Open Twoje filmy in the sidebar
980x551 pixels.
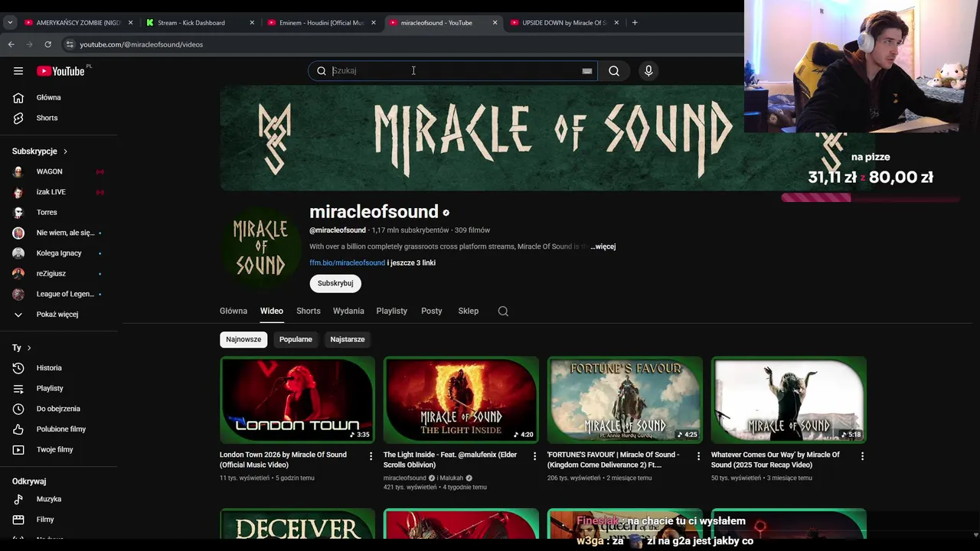tap(59, 450)
